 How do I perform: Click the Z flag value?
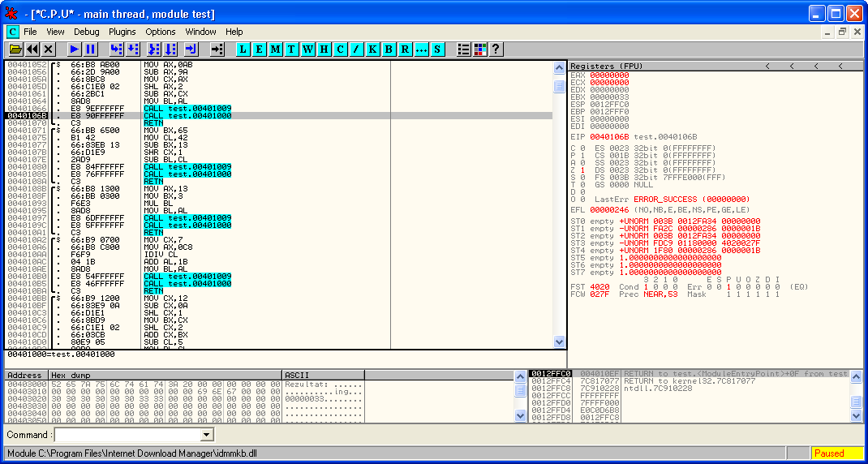(582, 170)
